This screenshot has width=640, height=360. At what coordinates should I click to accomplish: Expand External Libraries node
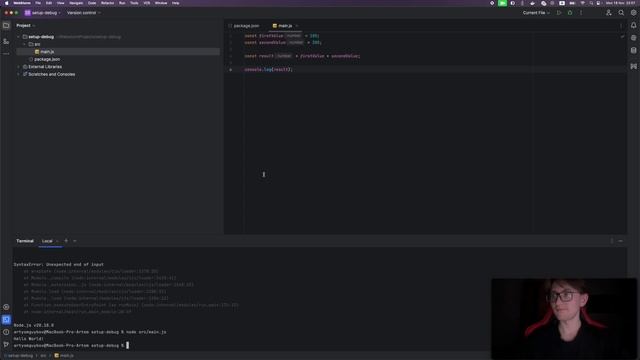click(18, 67)
